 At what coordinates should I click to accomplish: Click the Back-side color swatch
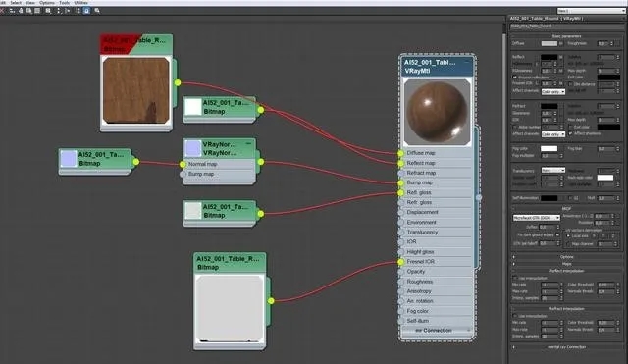point(605,178)
